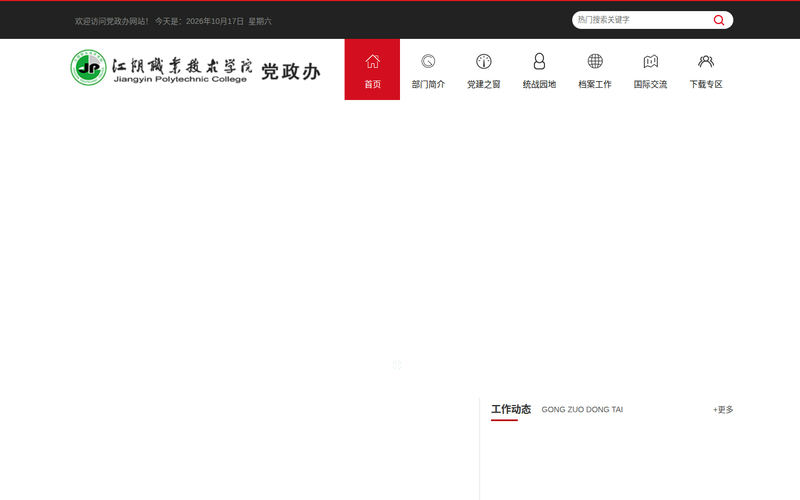The width and height of the screenshot is (800, 500).
Task: Click the 国际交流 map icon
Action: pyautogui.click(x=651, y=61)
